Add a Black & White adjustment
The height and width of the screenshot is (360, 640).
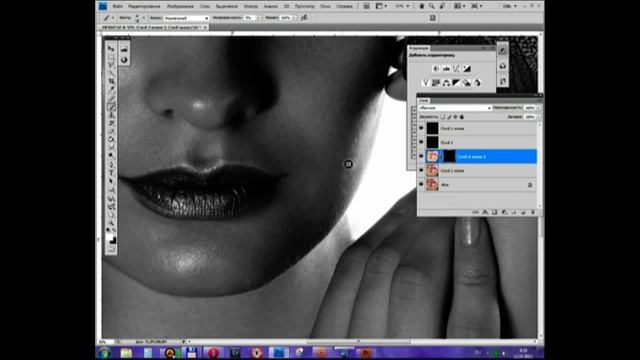pyautogui.click(x=456, y=83)
